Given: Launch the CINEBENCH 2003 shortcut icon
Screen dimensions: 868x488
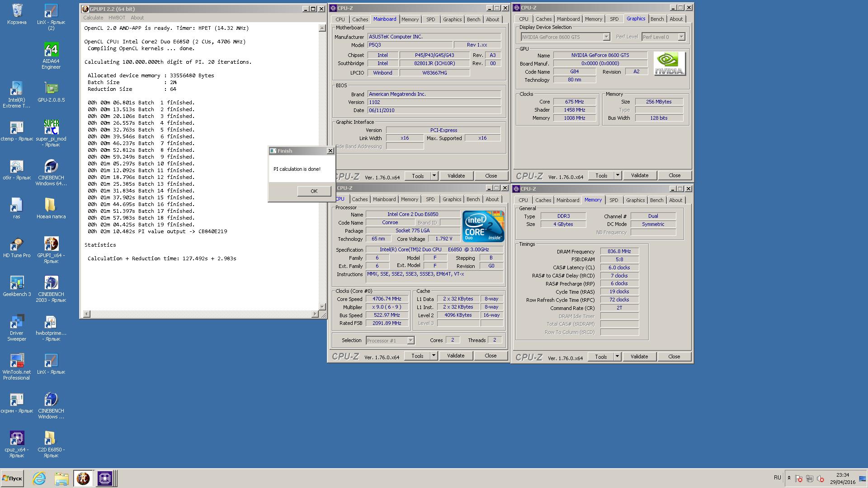Looking at the screenshot, I should coord(51,289).
